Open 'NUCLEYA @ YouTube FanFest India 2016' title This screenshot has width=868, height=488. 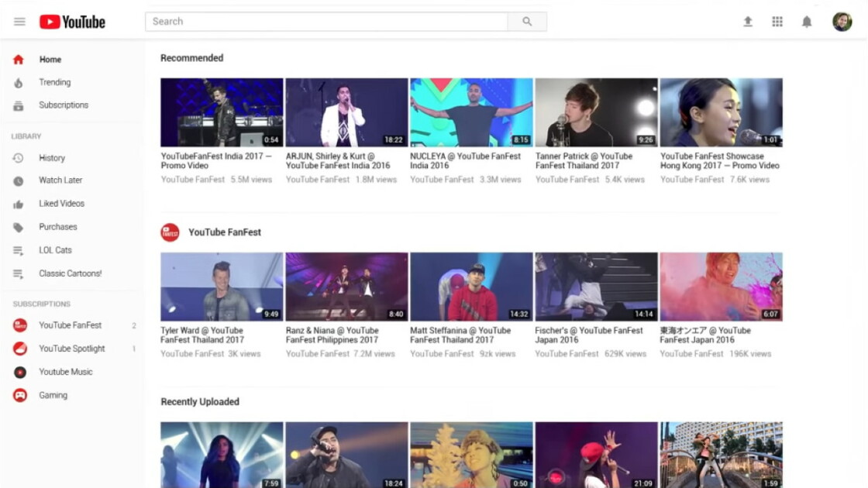pyautogui.click(x=466, y=161)
